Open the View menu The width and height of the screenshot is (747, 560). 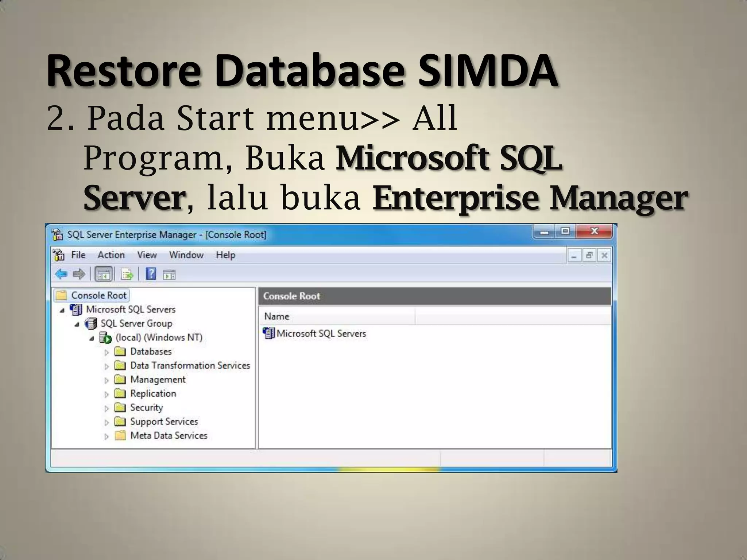[x=147, y=255]
